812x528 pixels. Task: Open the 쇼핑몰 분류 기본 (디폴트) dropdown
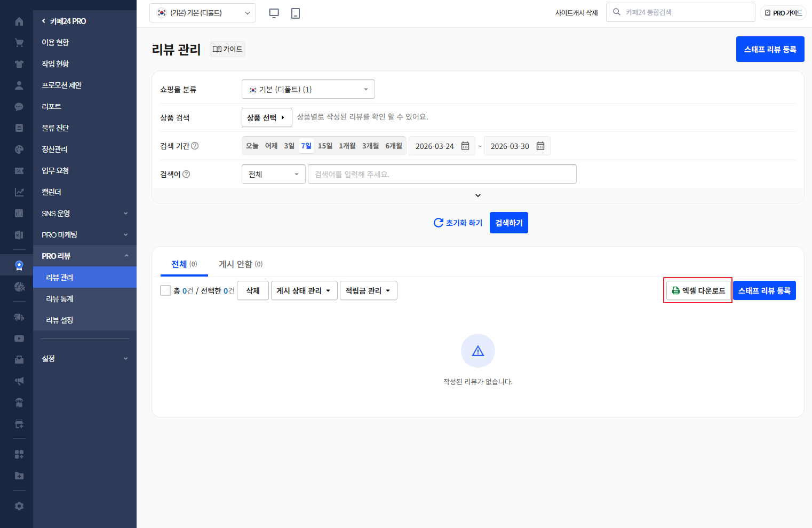pyautogui.click(x=308, y=89)
